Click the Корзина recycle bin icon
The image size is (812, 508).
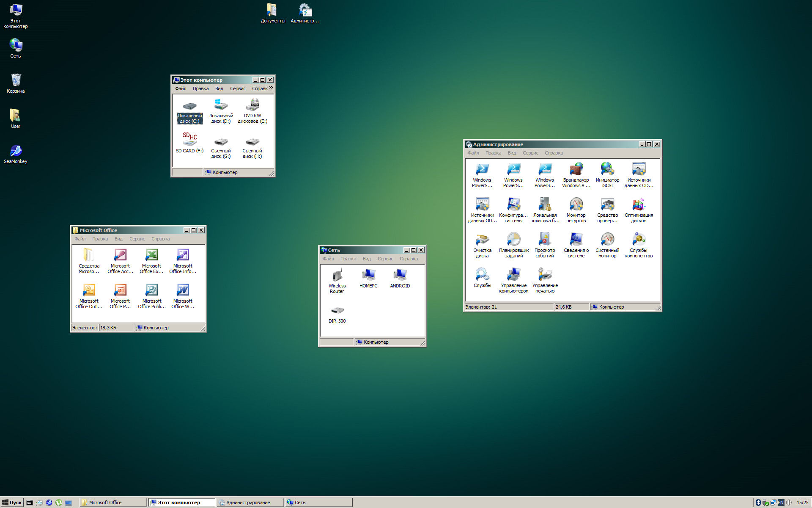point(16,80)
